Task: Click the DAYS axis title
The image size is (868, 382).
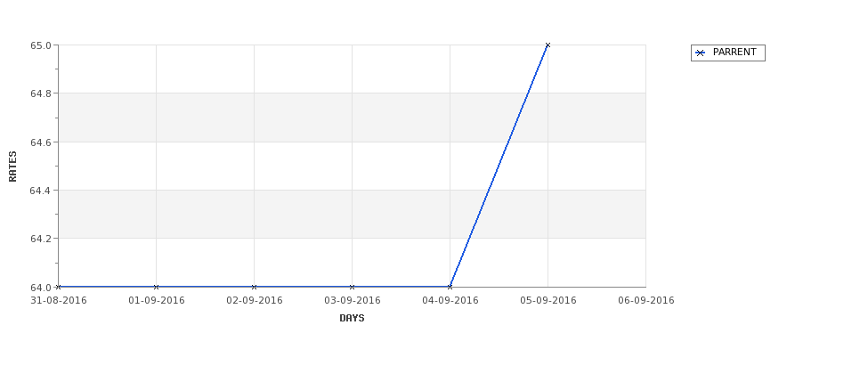Action: coord(352,319)
